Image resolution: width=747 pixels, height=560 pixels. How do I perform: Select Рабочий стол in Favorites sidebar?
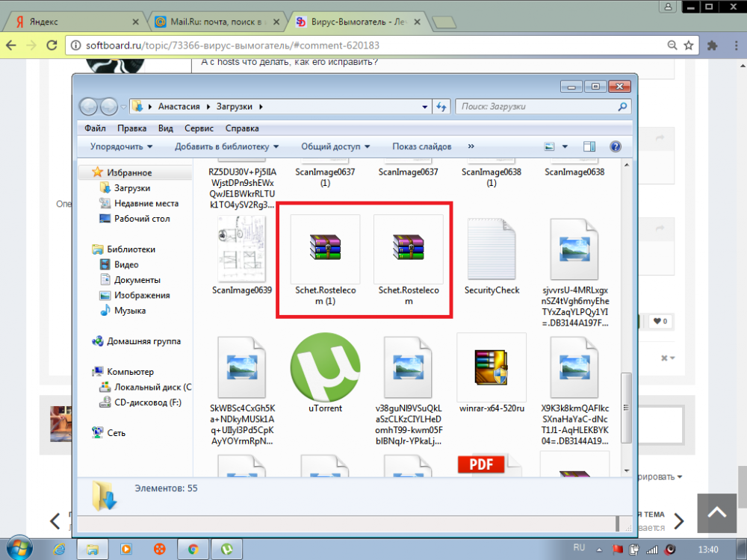141,219
